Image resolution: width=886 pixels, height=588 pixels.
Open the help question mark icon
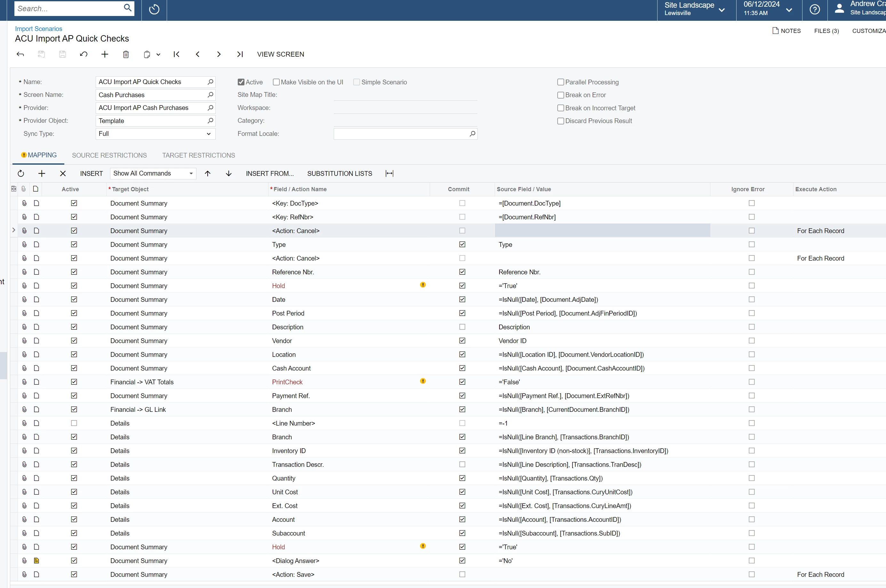click(x=814, y=9)
